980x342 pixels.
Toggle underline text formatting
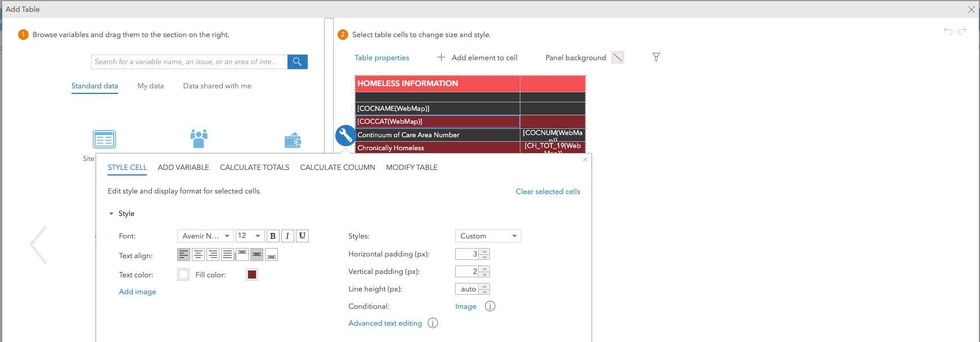[302, 236]
